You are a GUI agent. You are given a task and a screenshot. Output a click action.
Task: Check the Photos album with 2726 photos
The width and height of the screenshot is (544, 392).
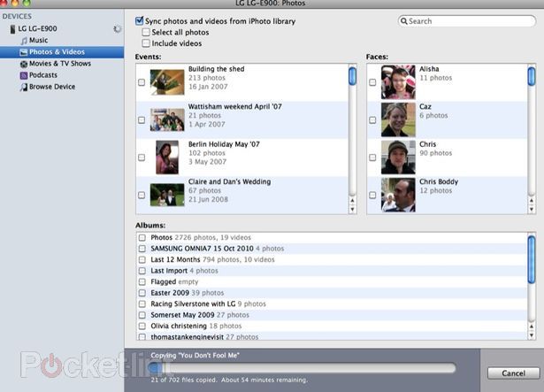coord(142,237)
